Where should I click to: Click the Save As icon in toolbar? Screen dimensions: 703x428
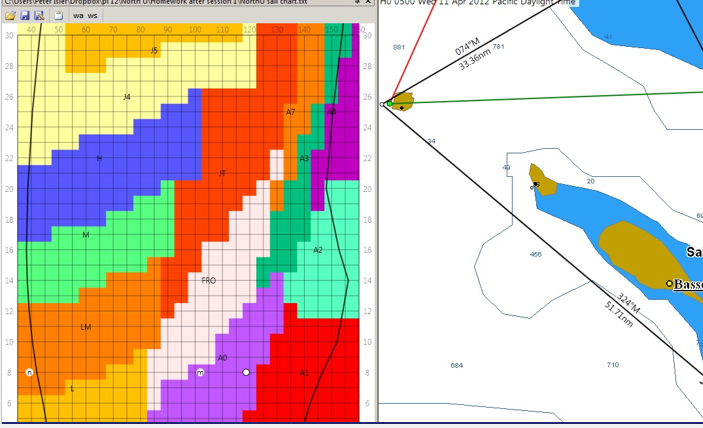(39, 16)
